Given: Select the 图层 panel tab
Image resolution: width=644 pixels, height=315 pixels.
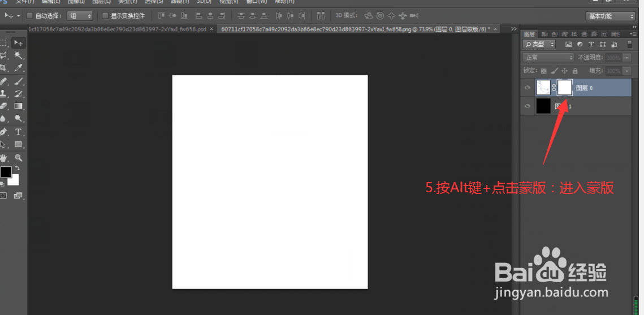Looking at the screenshot, I should [529, 34].
